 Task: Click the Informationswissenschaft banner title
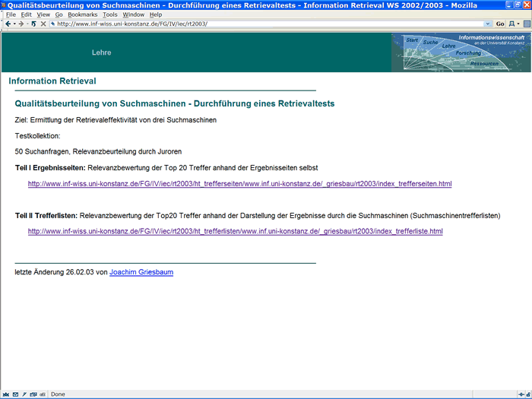coord(491,37)
